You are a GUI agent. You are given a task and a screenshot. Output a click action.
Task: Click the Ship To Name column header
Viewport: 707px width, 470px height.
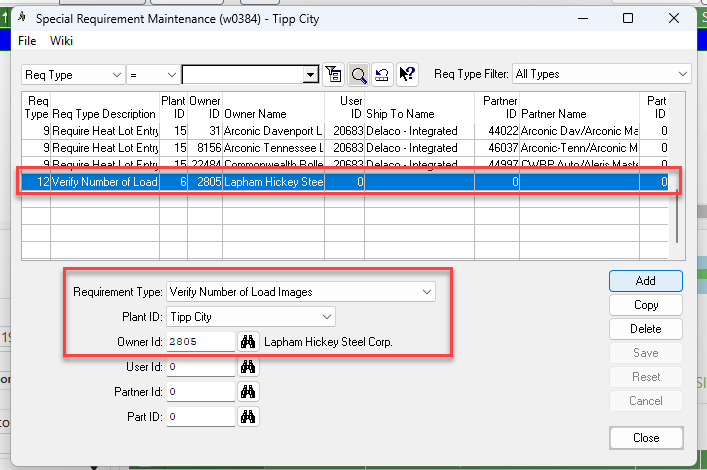419,107
